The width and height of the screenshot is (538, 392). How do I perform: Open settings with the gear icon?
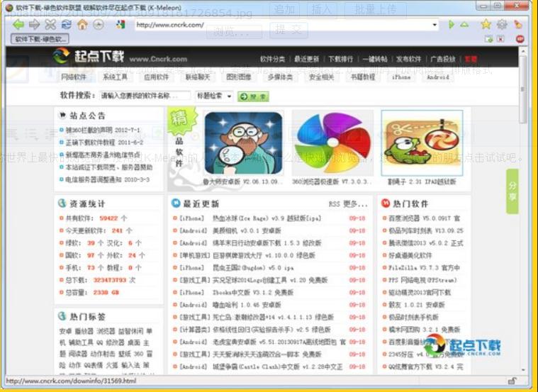502,24
